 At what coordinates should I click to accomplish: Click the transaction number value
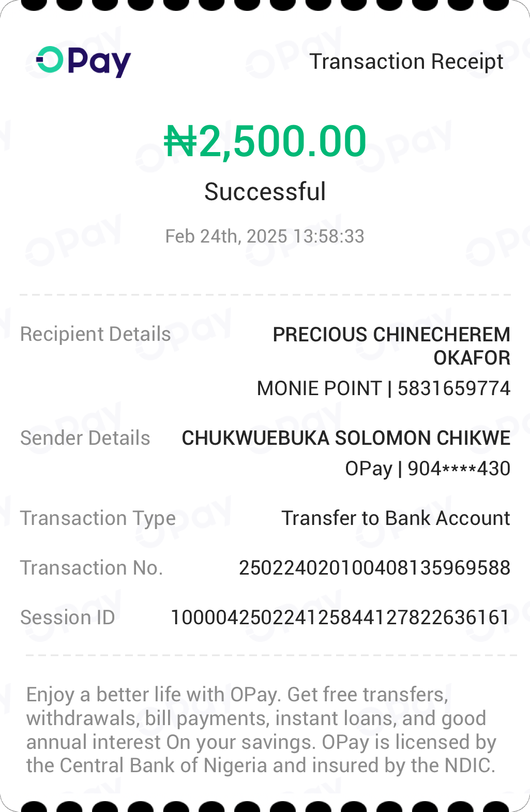(374, 568)
